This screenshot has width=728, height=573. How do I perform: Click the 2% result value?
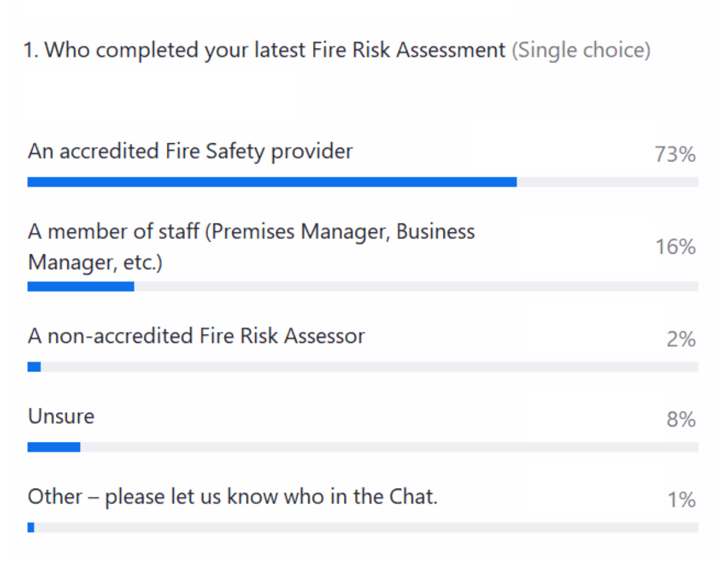(x=681, y=339)
